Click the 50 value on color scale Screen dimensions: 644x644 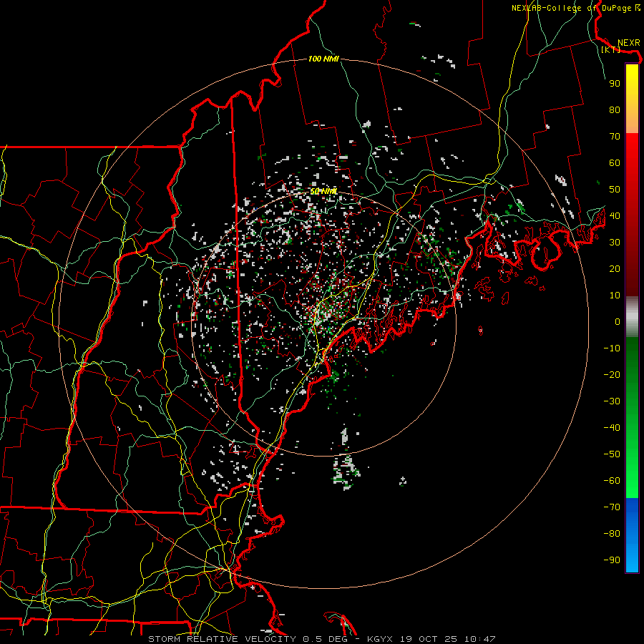615,190
